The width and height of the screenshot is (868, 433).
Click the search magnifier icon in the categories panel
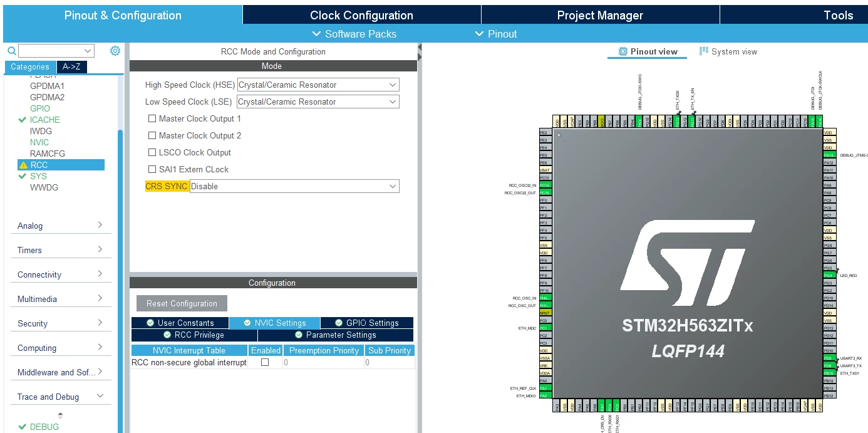click(11, 51)
